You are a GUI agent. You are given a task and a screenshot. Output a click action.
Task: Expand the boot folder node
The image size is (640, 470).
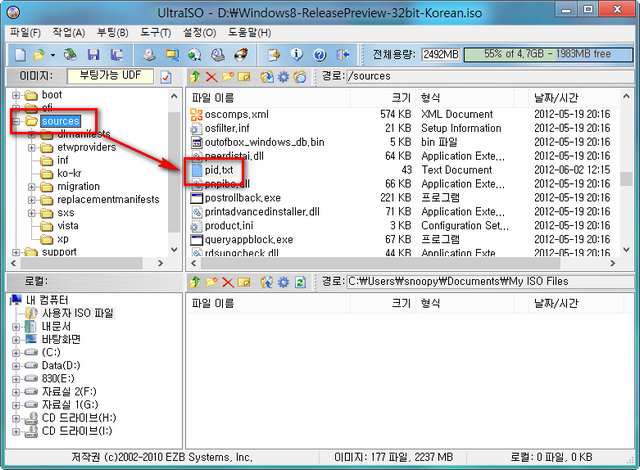tap(16, 95)
